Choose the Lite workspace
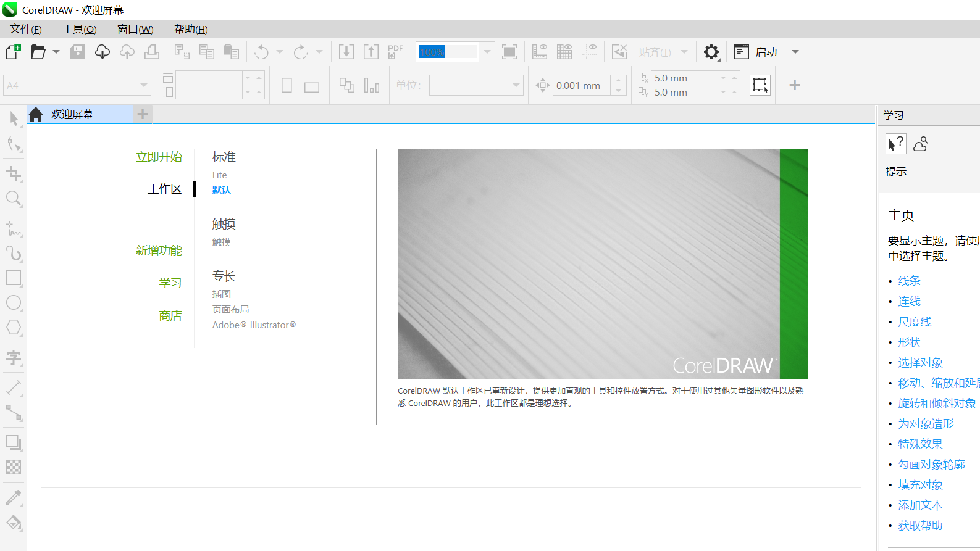 tap(219, 175)
